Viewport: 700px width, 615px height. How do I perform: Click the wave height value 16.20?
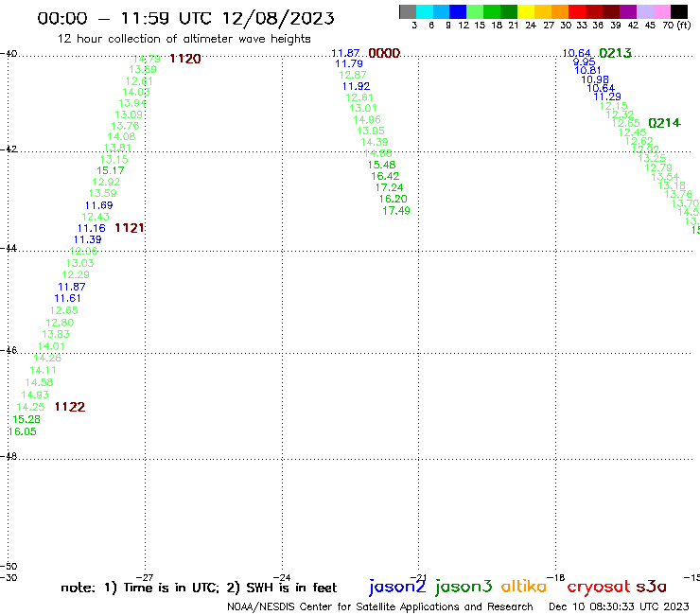pos(393,200)
